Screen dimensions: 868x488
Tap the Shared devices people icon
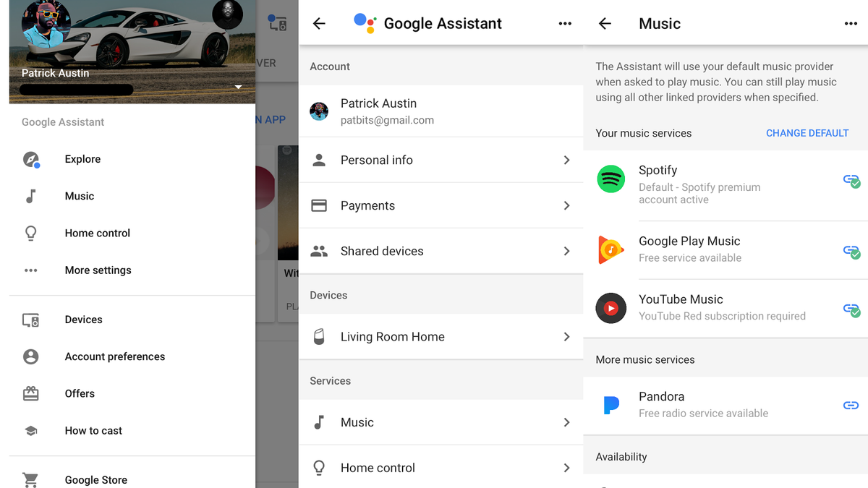[319, 252]
